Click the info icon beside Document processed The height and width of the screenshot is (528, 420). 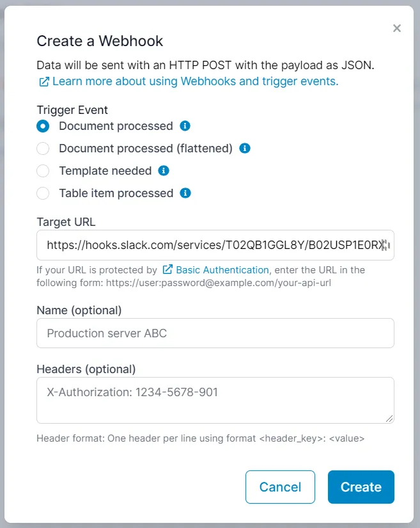[185, 126]
